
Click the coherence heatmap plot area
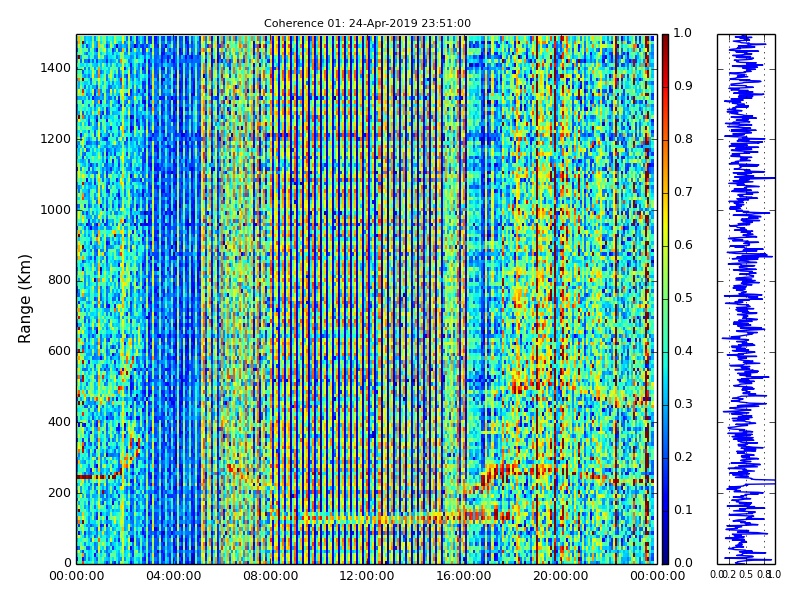(x=367, y=299)
